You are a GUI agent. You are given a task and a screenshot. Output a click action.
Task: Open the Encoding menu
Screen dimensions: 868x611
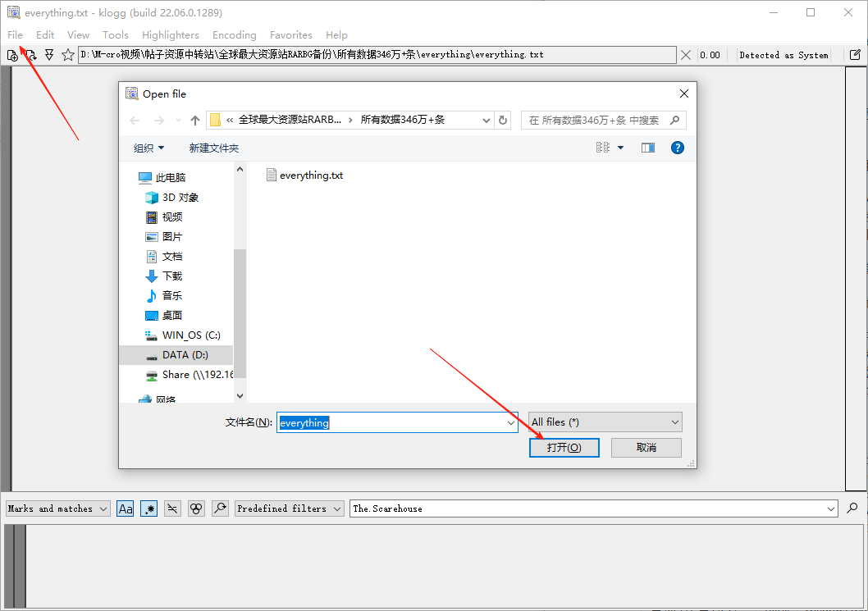point(234,35)
